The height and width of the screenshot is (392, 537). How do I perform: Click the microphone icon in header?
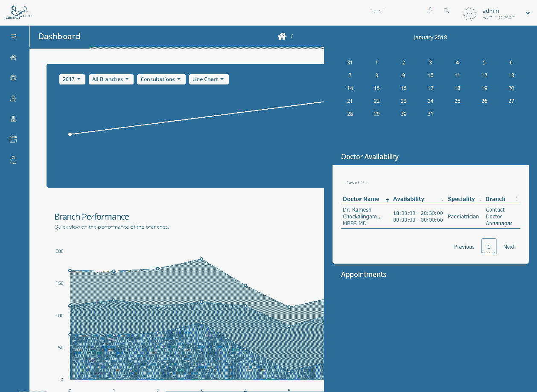pyautogui.click(x=430, y=10)
